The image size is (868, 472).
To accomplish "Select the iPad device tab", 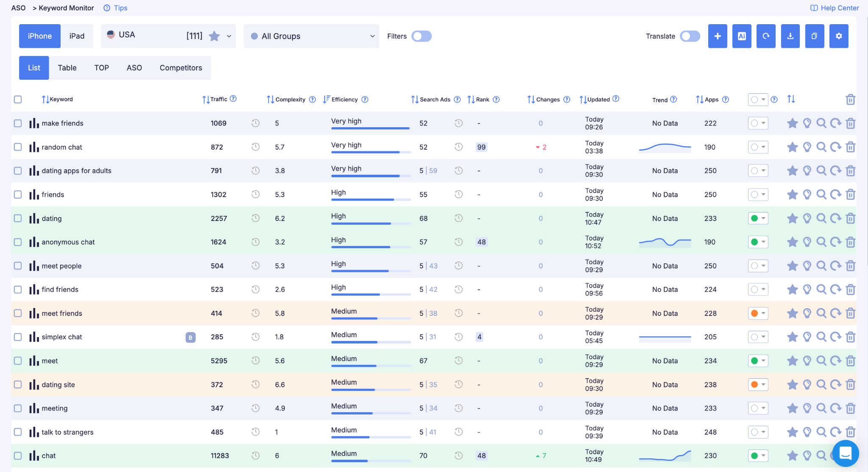I will coord(77,36).
